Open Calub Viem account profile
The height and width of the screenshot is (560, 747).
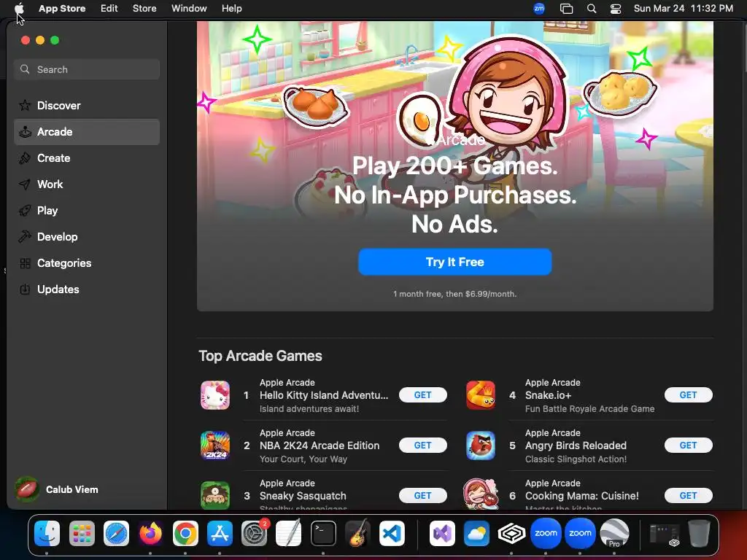tap(57, 489)
